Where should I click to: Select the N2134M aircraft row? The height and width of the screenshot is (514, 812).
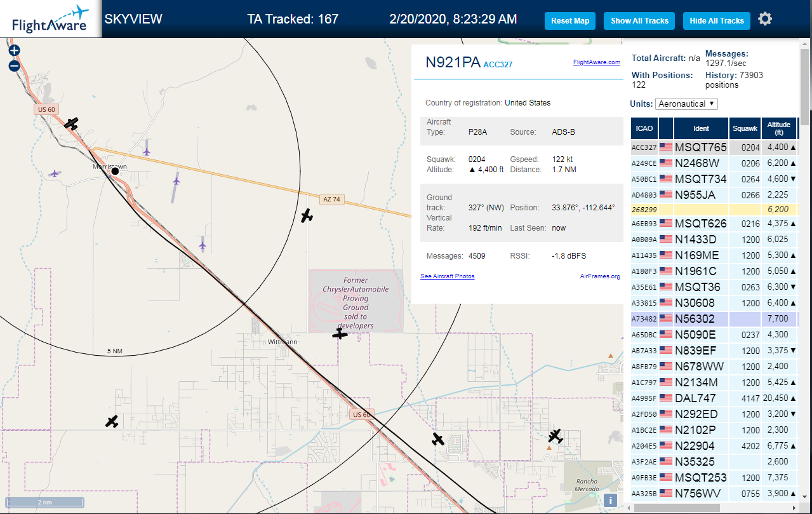coord(714,382)
